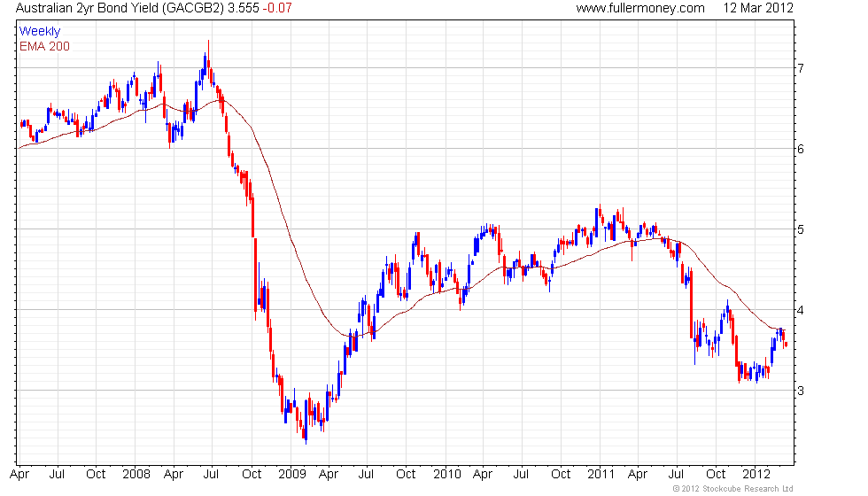Click the 5 value on yield axis
Image resolution: width=868 pixels, height=496 pixels.
coord(801,229)
